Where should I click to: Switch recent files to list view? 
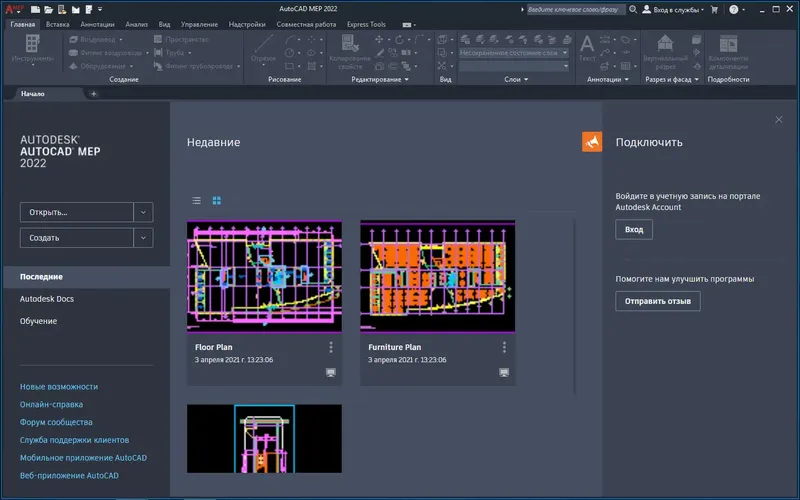click(196, 201)
